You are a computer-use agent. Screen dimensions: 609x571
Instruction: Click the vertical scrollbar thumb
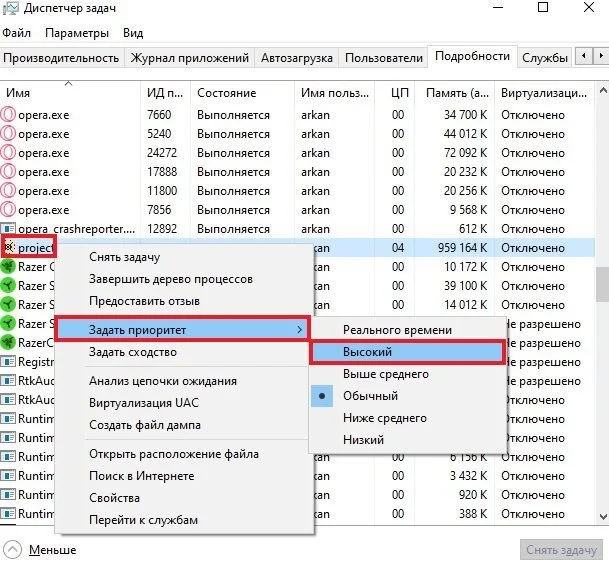click(x=603, y=284)
